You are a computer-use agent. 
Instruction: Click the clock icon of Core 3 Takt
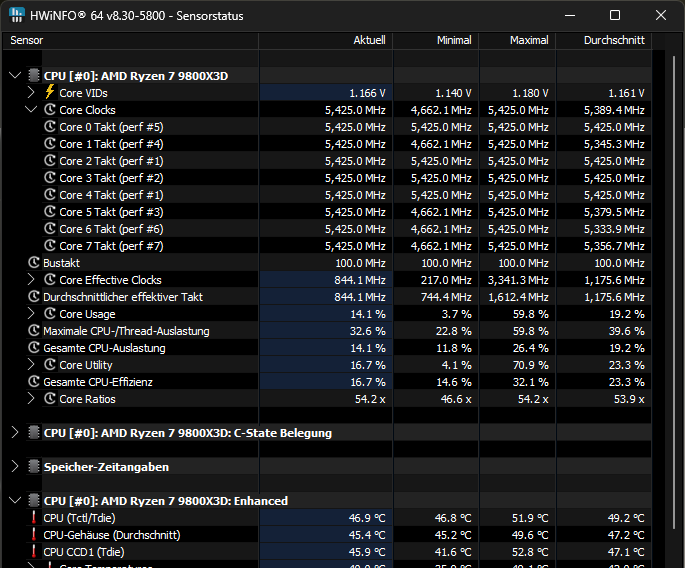pos(50,178)
